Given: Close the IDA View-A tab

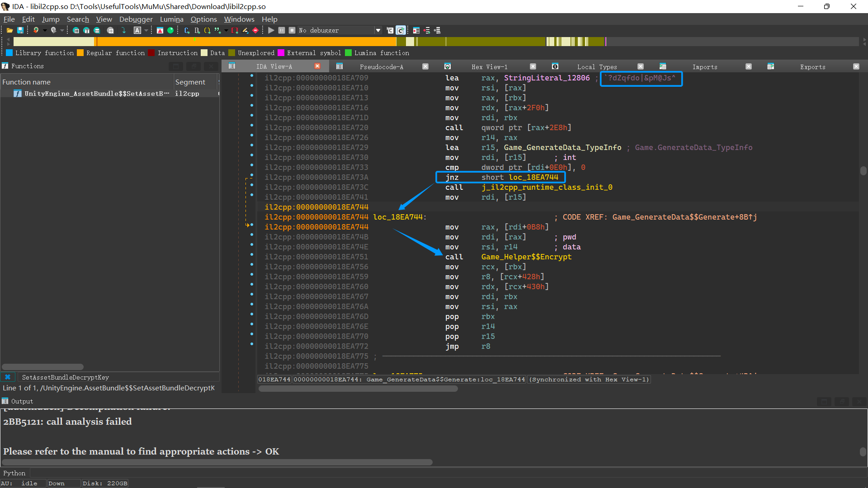Looking at the screenshot, I should tap(317, 66).
